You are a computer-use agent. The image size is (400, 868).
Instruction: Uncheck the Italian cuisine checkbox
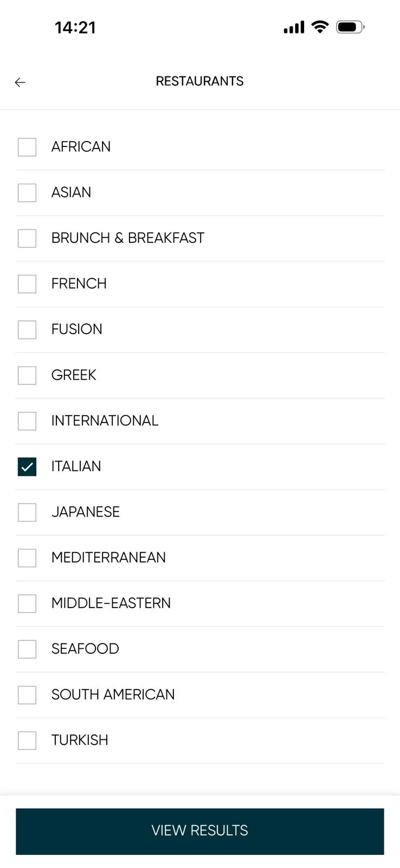[x=27, y=467]
